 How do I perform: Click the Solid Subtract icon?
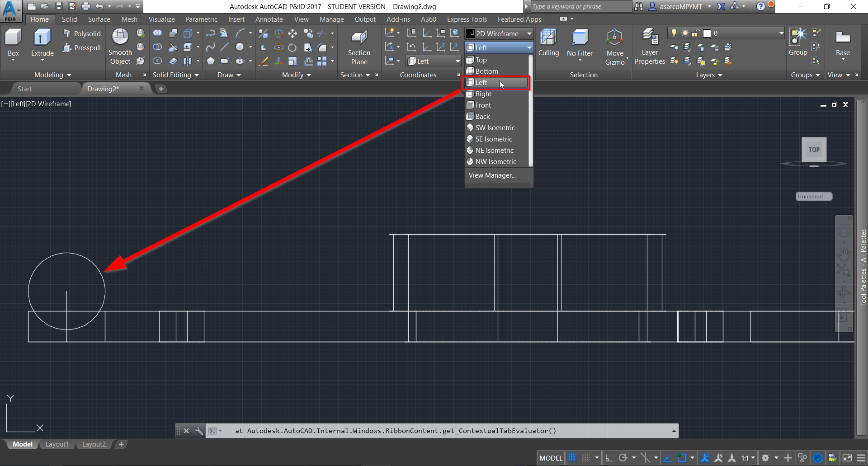coord(157,47)
